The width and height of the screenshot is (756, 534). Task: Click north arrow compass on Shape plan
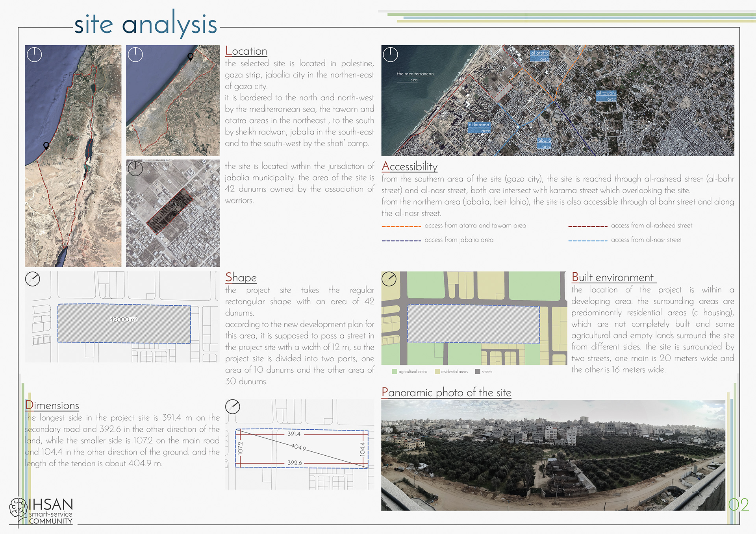(33, 279)
